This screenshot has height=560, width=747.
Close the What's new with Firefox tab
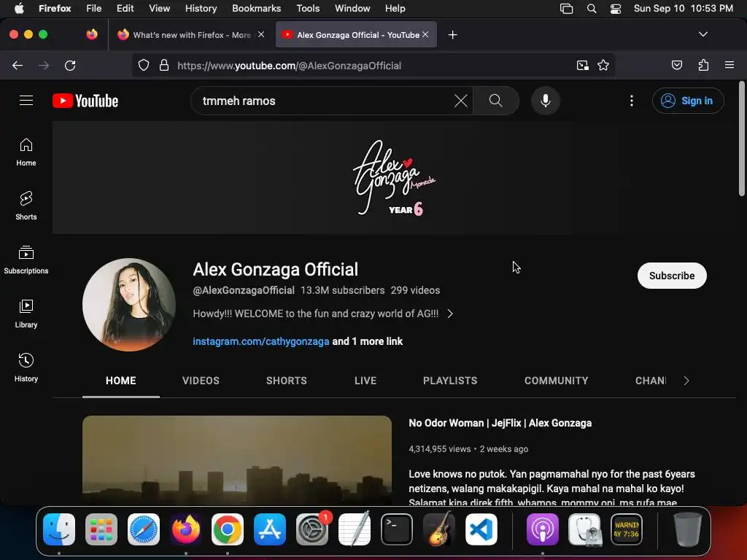[x=261, y=34]
